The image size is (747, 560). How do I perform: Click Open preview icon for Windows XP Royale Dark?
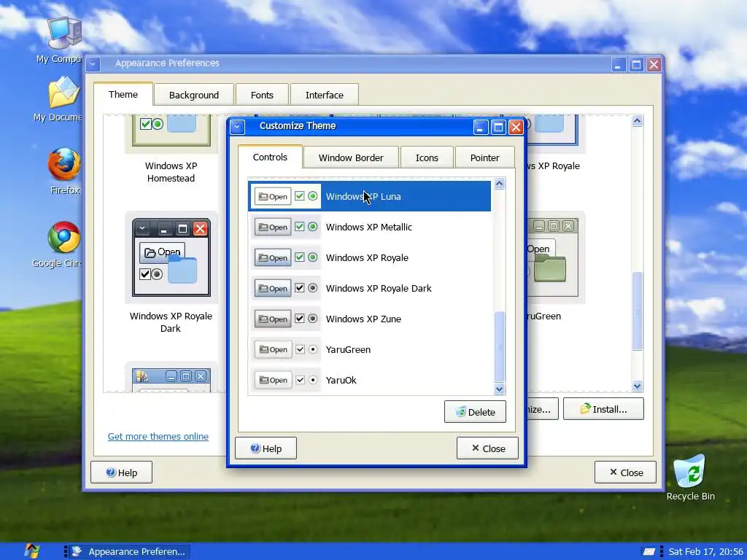273,288
